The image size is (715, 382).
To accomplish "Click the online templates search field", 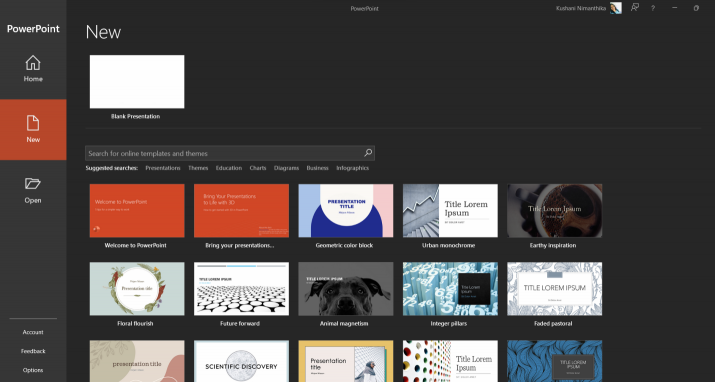I will (x=230, y=153).
